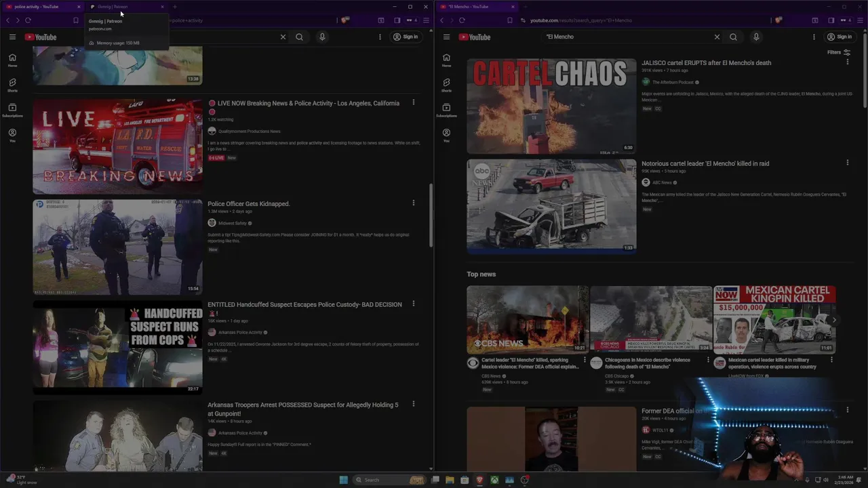Open YouTube settings dots in right window
Viewport: 868px width, 488px height.
point(814,37)
